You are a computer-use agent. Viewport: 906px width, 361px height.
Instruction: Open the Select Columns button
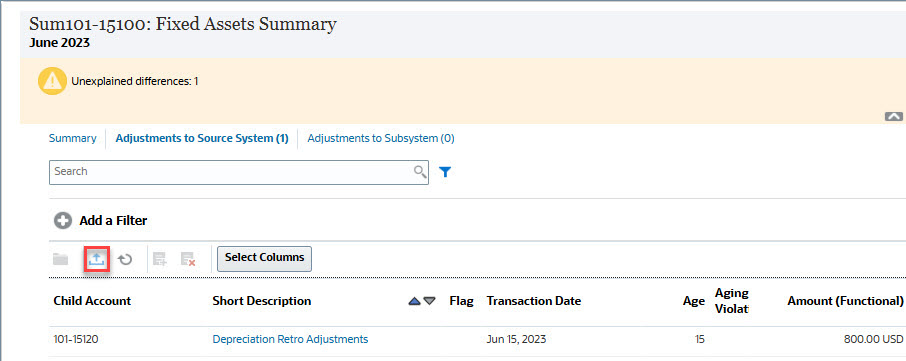pyautogui.click(x=264, y=258)
